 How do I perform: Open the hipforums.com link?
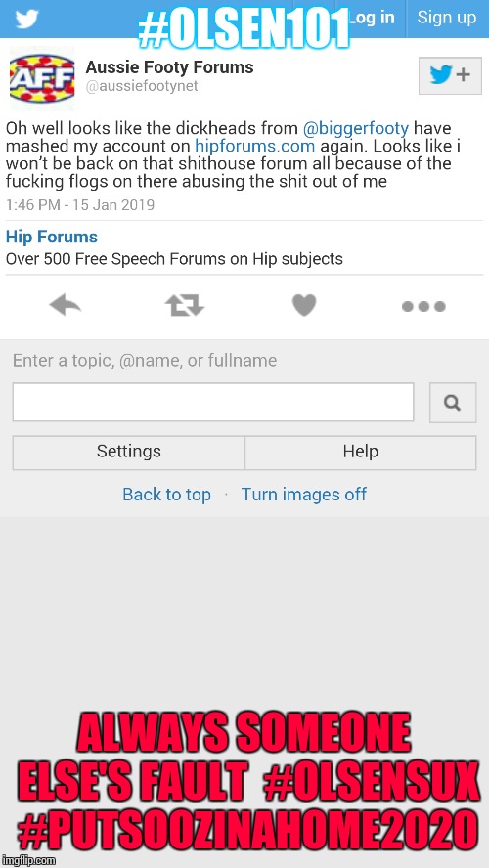coord(254,147)
